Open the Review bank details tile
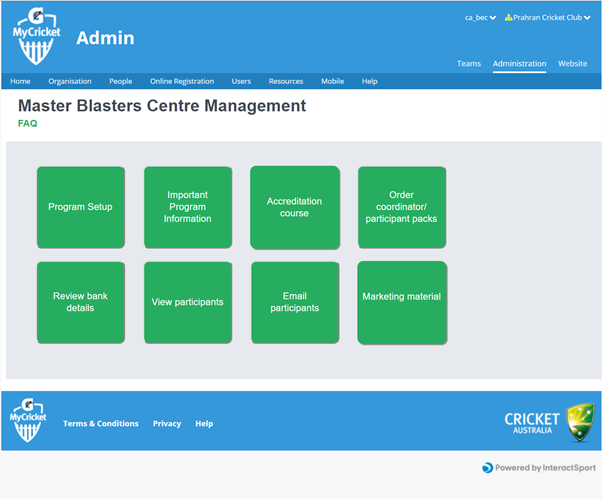 81,302
